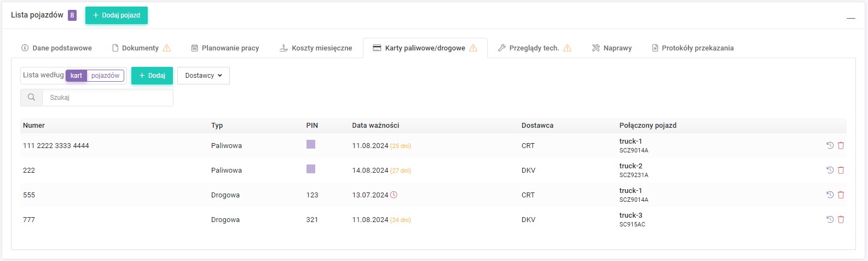Open the Protokoły przekazania tab
Screen dimensions: 868x261
693,48
